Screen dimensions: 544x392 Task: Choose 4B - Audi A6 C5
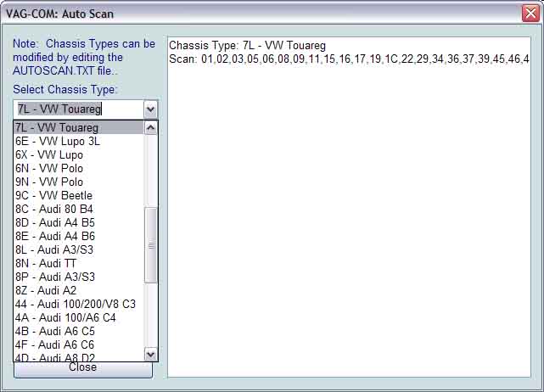click(x=79, y=331)
